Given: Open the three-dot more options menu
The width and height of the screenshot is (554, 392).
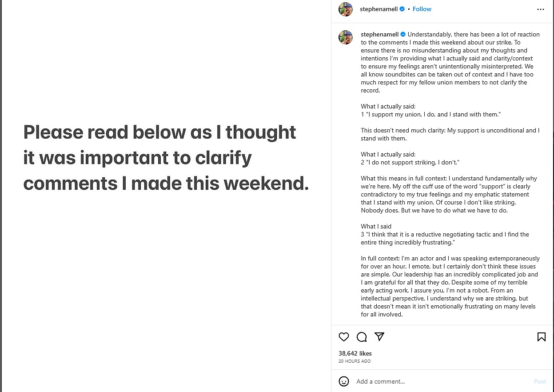Looking at the screenshot, I should tap(540, 9).
